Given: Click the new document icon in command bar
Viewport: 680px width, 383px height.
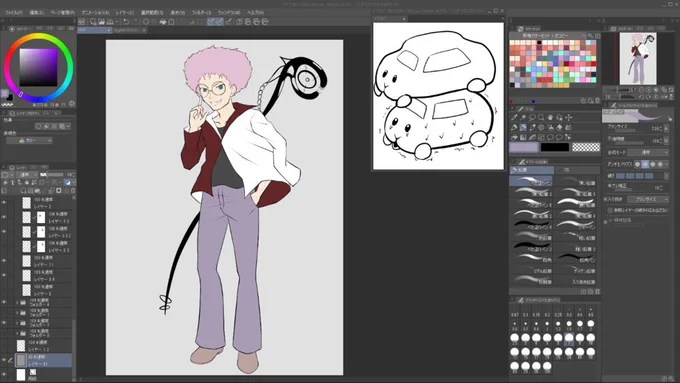Looking at the screenshot, I should pyautogui.click(x=93, y=22).
